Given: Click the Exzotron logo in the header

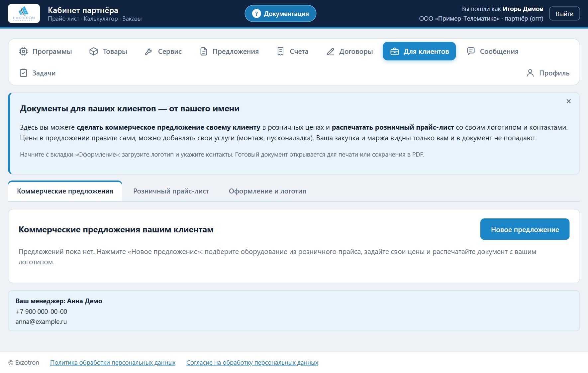Looking at the screenshot, I should click(24, 14).
